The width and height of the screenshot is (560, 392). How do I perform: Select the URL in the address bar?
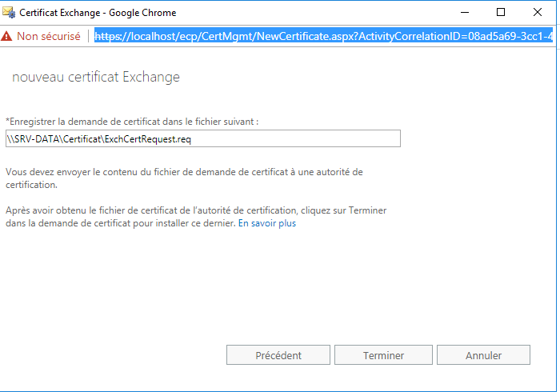[x=323, y=36]
